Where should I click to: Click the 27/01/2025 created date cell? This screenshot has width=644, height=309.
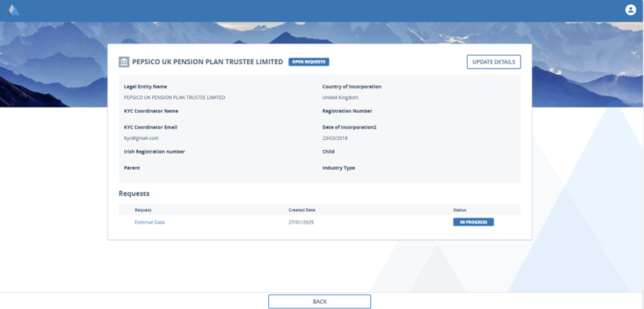coord(301,222)
